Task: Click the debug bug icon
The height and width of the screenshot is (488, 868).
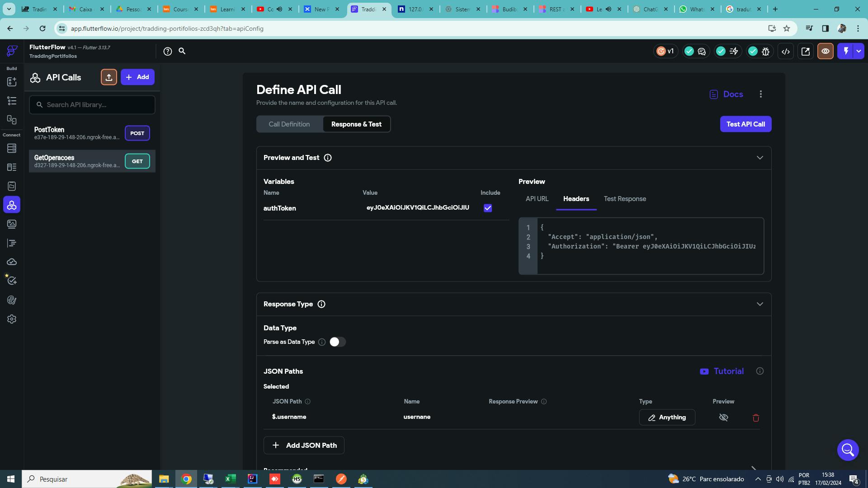Action: [765, 52]
